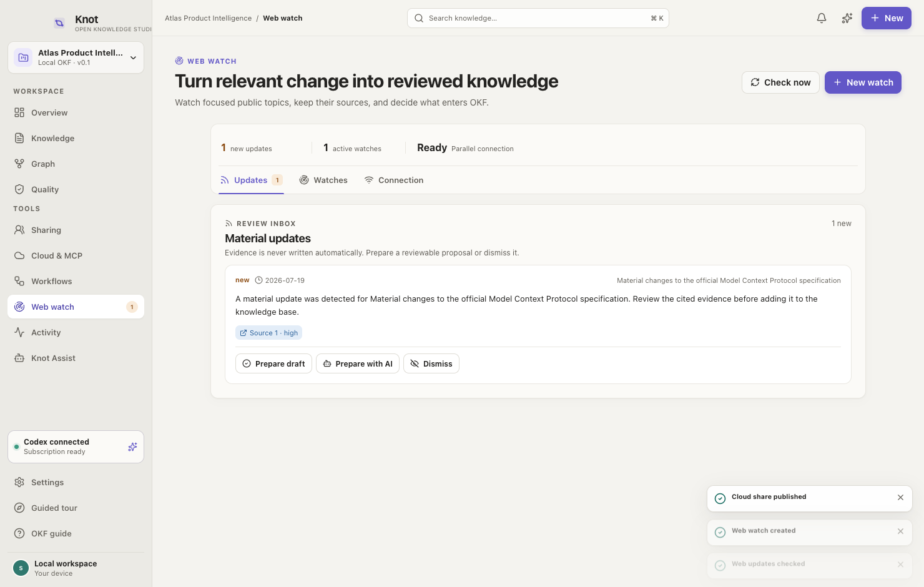The image size is (924, 587).
Task: Click the Cloud share published toast message
Action: pyautogui.click(x=769, y=497)
